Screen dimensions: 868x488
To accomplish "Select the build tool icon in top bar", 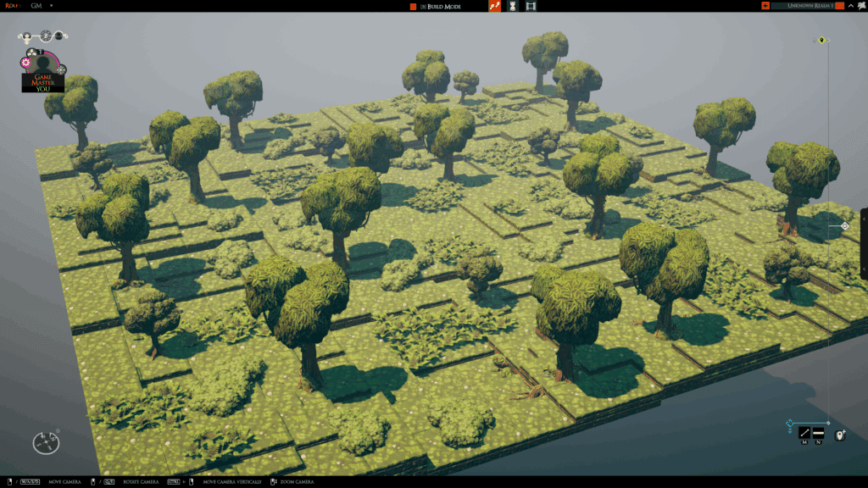I will point(494,6).
